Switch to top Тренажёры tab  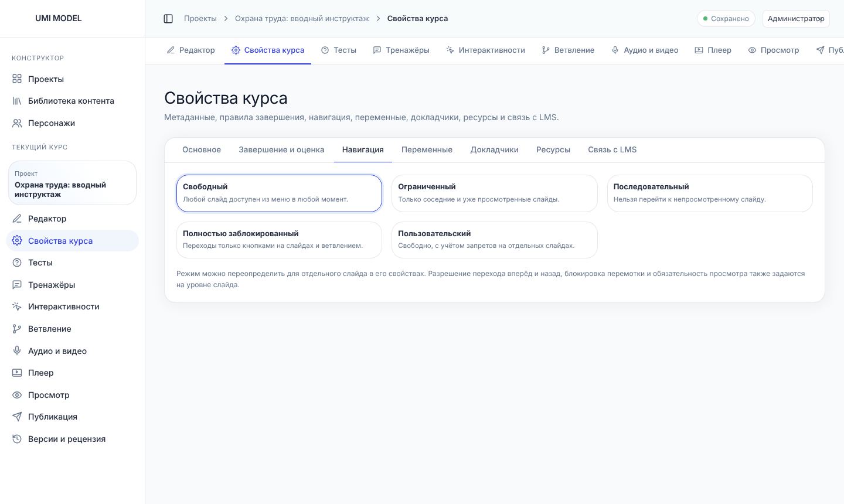(x=401, y=50)
